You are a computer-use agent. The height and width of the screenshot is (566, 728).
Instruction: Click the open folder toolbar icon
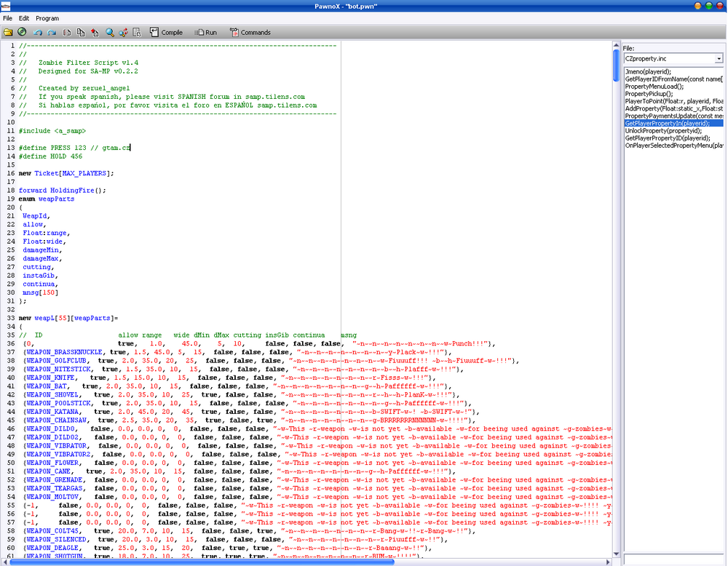coord(7,32)
